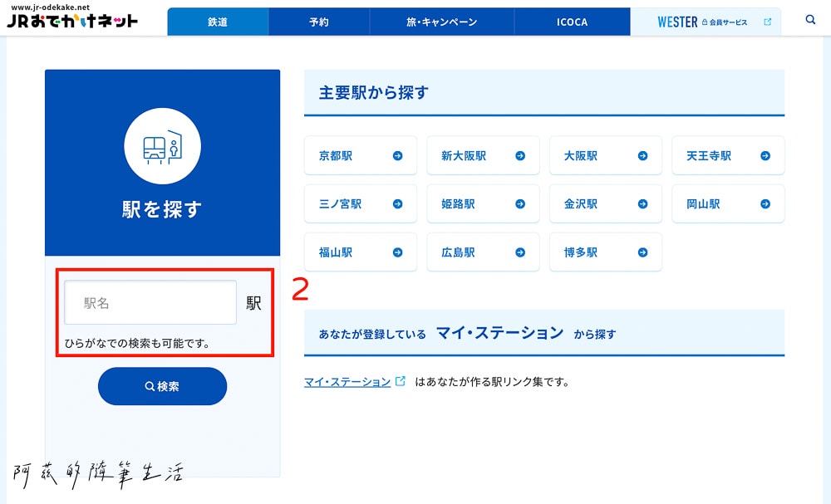Image resolution: width=831 pixels, height=504 pixels.
Task: Select 姫路駅 station name
Action: 458,203
